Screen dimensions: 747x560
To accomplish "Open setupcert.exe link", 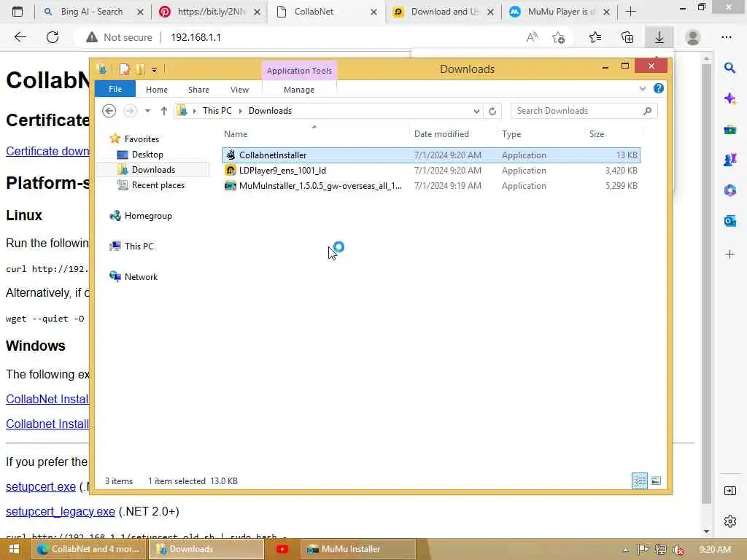I will click(x=41, y=486).
